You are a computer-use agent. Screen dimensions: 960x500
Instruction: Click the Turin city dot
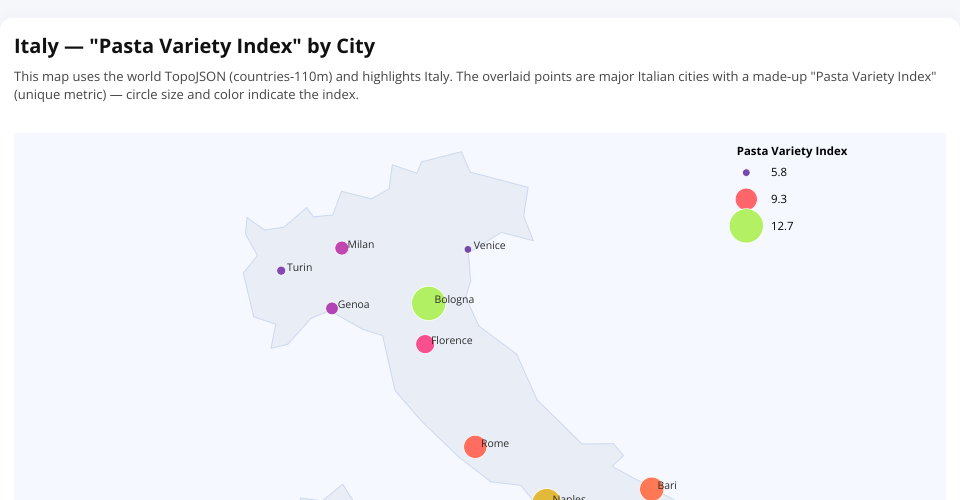pyautogui.click(x=281, y=271)
